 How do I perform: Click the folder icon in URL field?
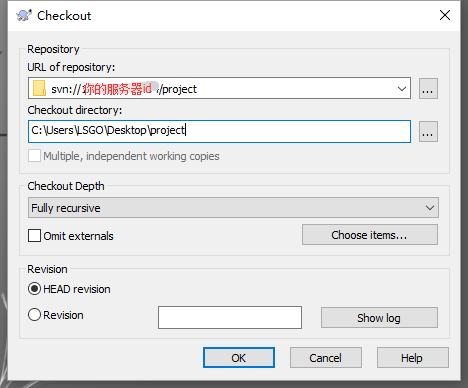39,89
